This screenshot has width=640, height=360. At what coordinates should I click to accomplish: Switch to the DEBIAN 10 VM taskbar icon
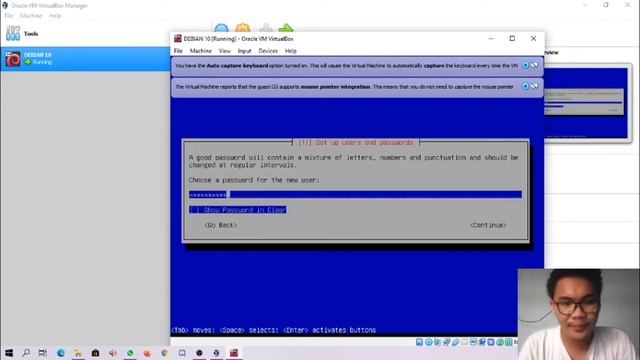point(233,353)
